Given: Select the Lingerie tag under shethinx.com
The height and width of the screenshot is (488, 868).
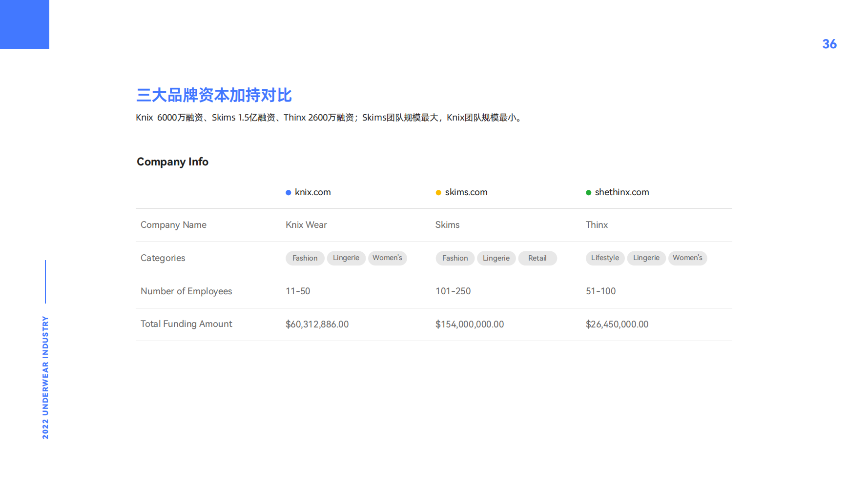Looking at the screenshot, I should coord(646,258).
